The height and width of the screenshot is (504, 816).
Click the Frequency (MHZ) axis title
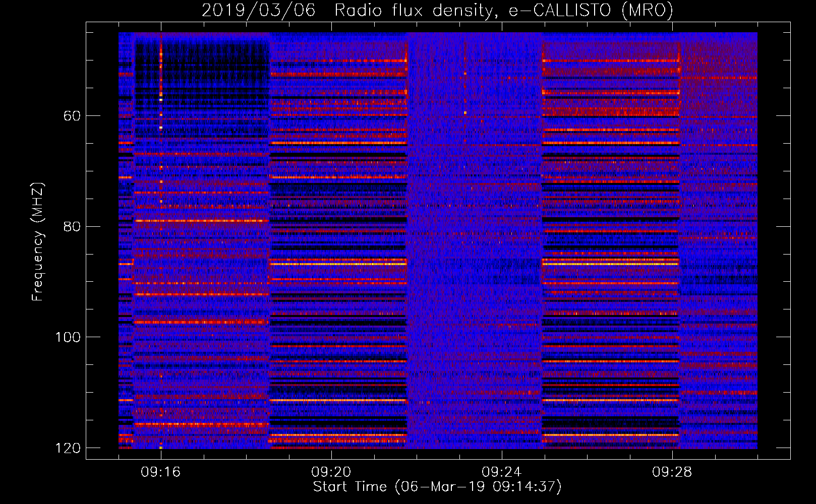(38, 241)
